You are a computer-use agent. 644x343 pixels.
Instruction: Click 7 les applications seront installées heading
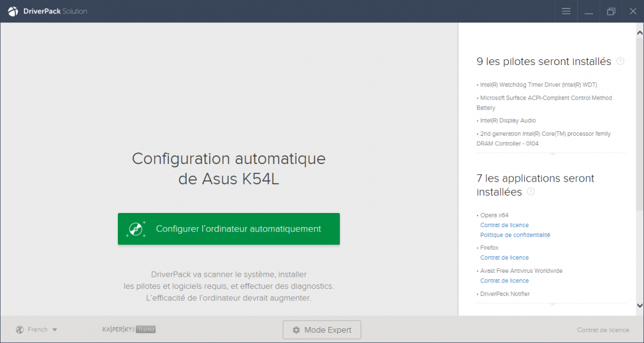(x=535, y=185)
